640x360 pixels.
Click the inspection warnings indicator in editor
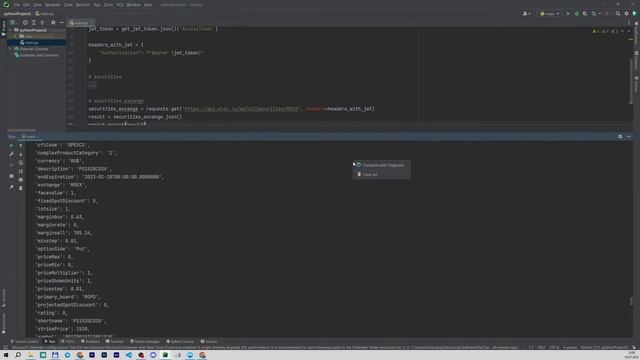click(606, 31)
